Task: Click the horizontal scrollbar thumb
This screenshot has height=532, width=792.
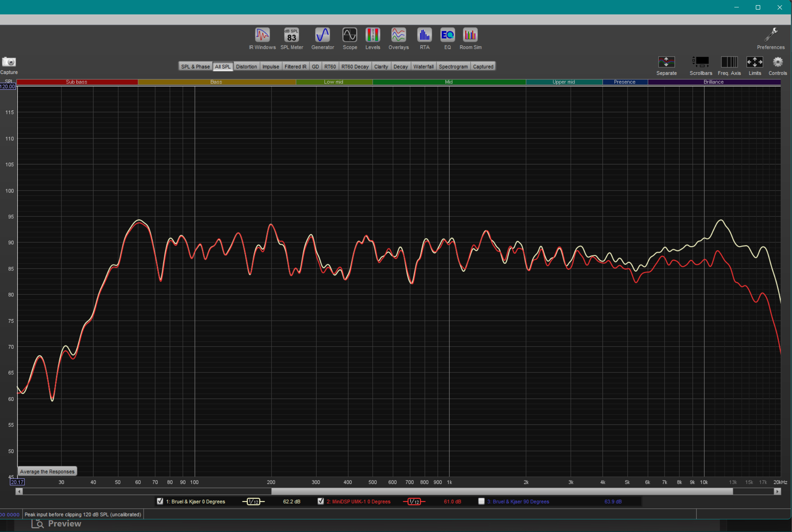Action: pos(502,491)
